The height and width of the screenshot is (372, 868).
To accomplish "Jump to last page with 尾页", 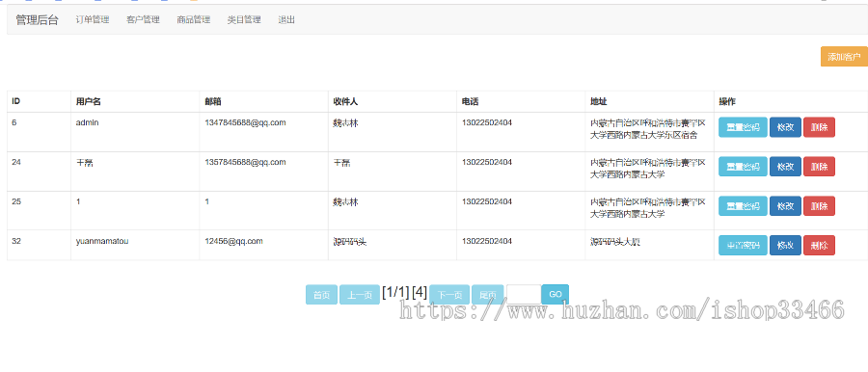I will [x=488, y=295].
